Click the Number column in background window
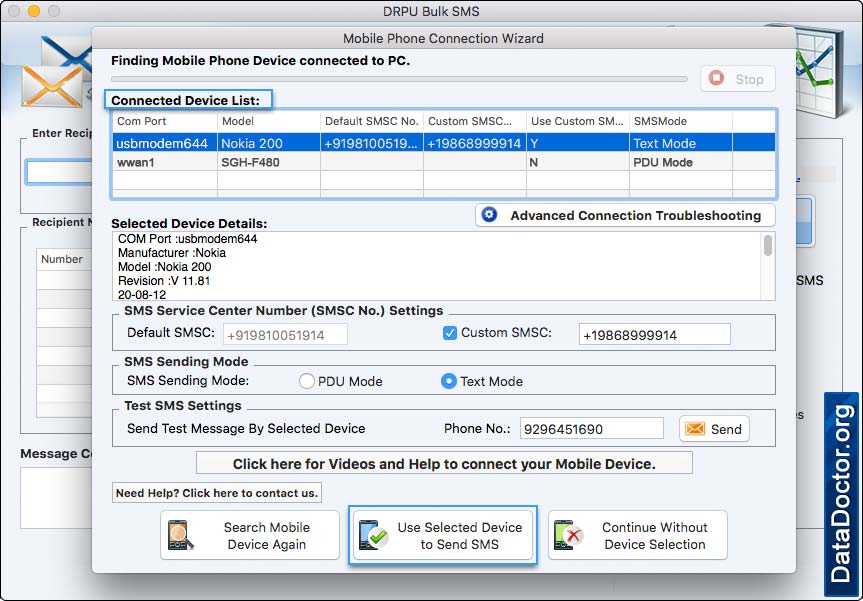The height and width of the screenshot is (601, 863). (x=64, y=259)
